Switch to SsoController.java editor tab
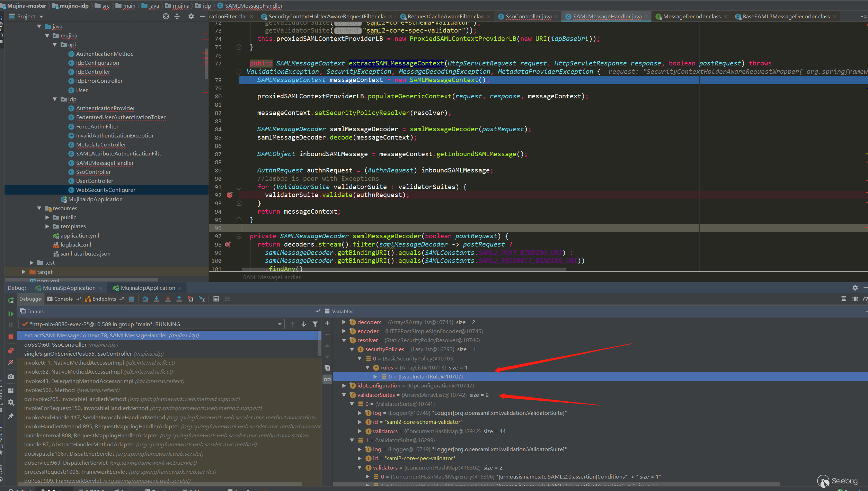Image resolution: width=868 pixels, height=491 pixels. pyautogui.click(x=528, y=16)
